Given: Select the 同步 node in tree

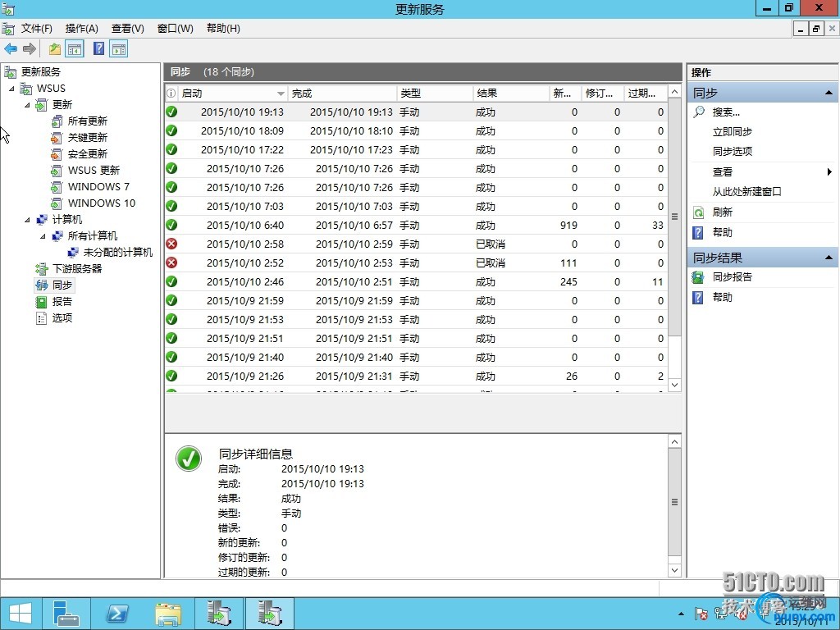Looking at the screenshot, I should [x=62, y=285].
